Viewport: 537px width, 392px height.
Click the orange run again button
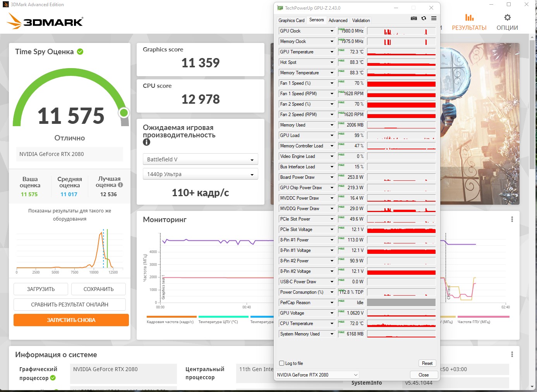coord(71,320)
